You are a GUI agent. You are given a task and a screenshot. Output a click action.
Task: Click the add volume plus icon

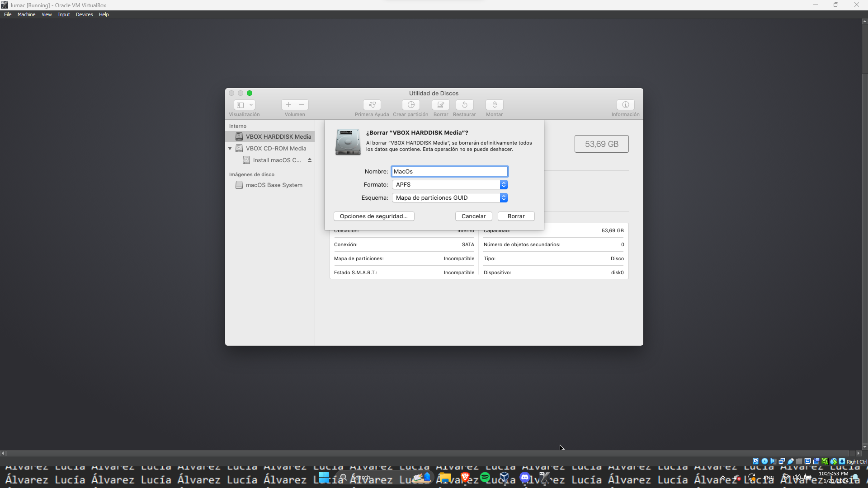(288, 105)
